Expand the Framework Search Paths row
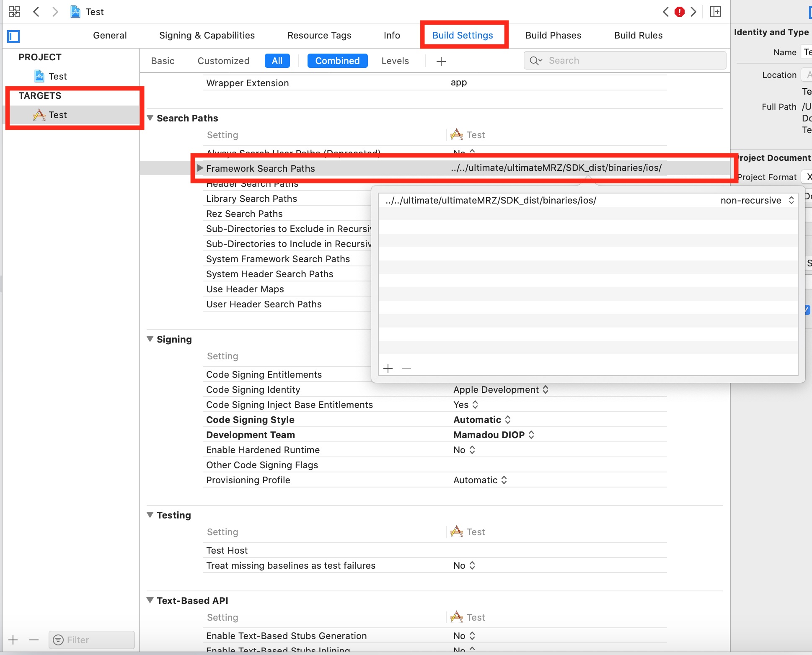 coord(199,168)
